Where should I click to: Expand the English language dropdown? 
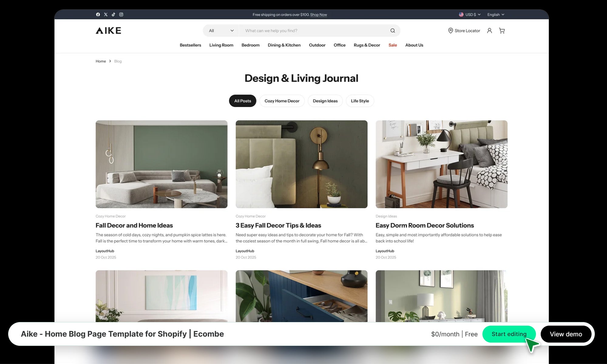click(496, 15)
